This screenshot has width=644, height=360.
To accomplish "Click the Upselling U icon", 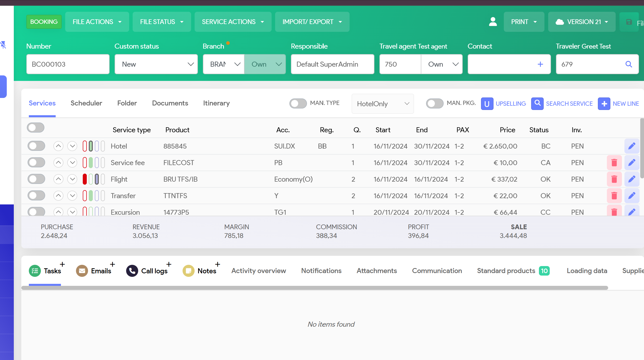I will 487,103.
